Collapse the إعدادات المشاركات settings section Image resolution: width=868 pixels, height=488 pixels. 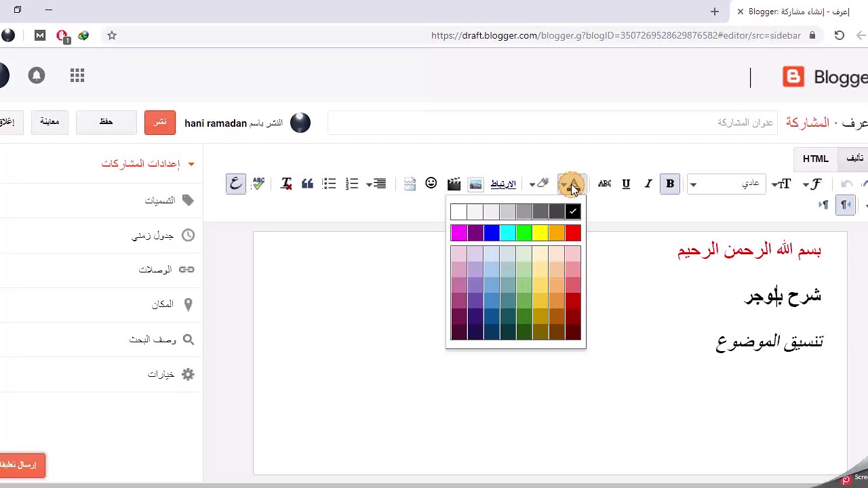point(148,164)
